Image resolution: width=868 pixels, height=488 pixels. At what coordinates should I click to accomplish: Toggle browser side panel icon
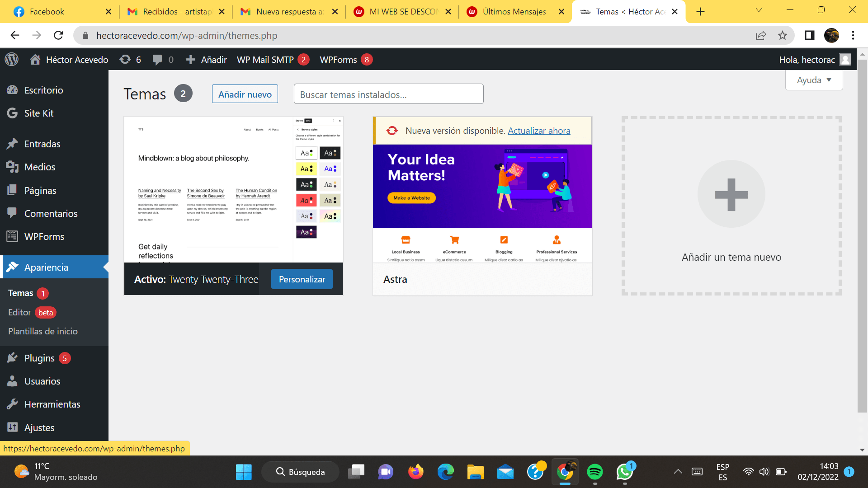pyautogui.click(x=809, y=35)
